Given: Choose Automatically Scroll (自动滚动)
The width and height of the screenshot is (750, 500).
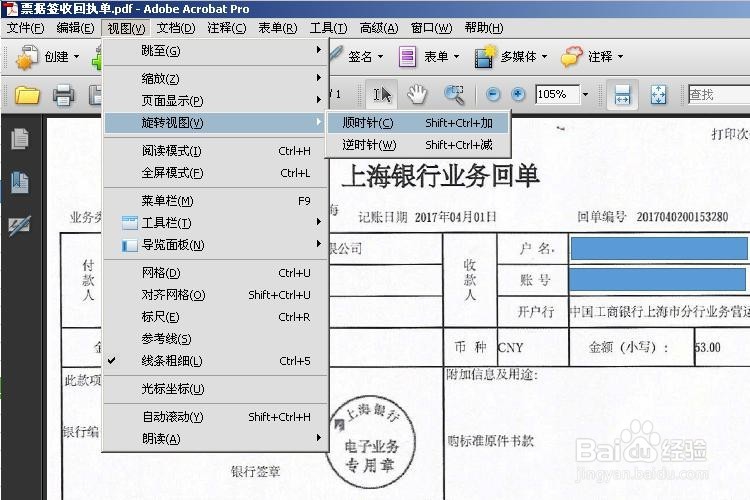Looking at the screenshot, I should point(217,417).
